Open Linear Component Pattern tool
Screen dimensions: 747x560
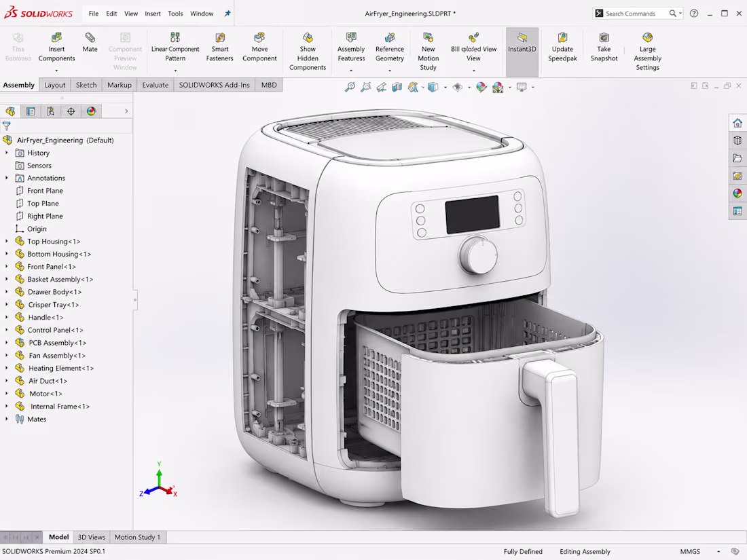click(175, 47)
